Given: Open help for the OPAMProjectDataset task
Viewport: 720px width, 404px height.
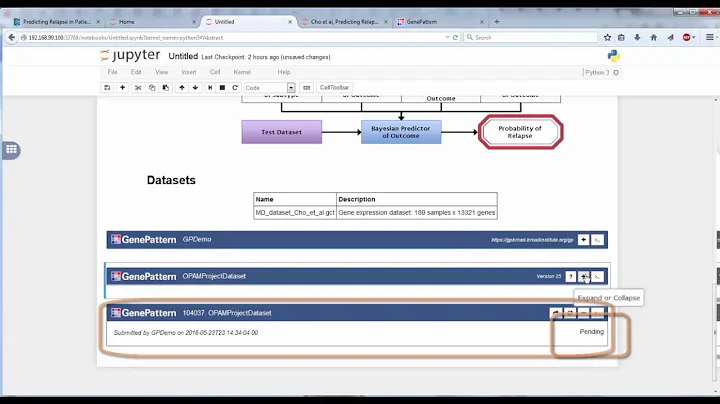Looking at the screenshot, I should tap(570, 276).
